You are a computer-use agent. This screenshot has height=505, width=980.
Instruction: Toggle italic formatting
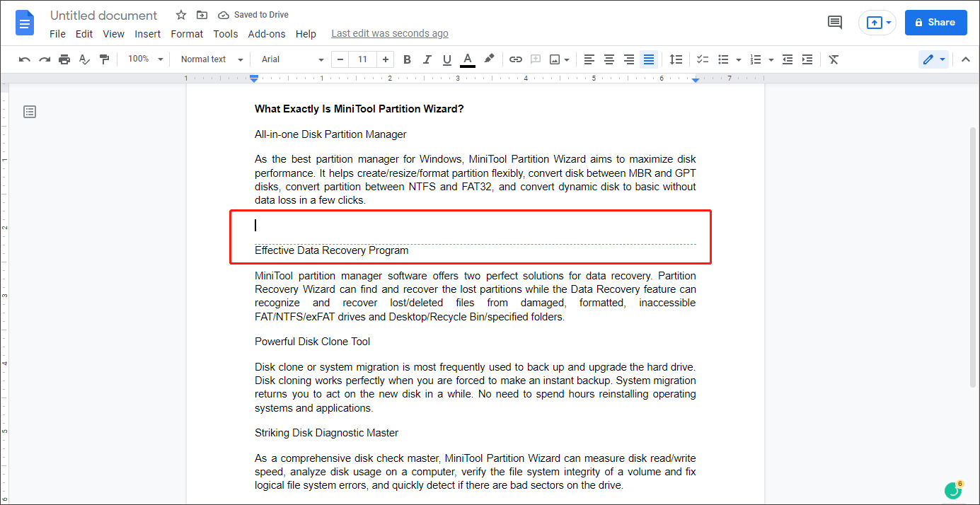coord(427,59)
